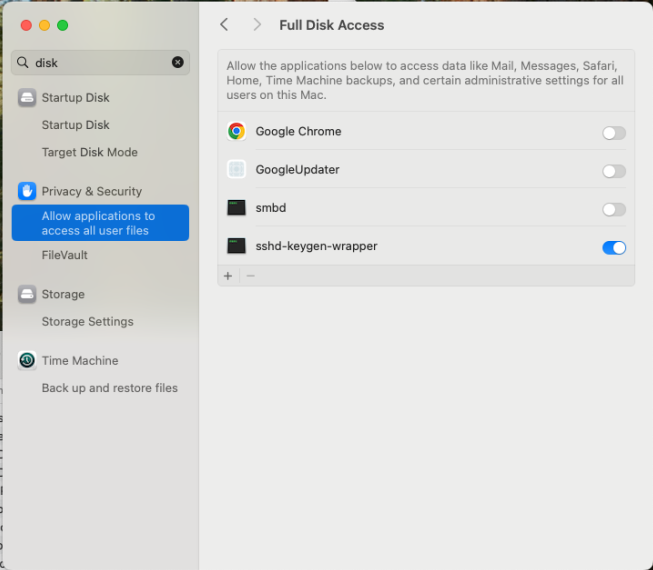Click the smbd terminal icon

coord(236,208)
